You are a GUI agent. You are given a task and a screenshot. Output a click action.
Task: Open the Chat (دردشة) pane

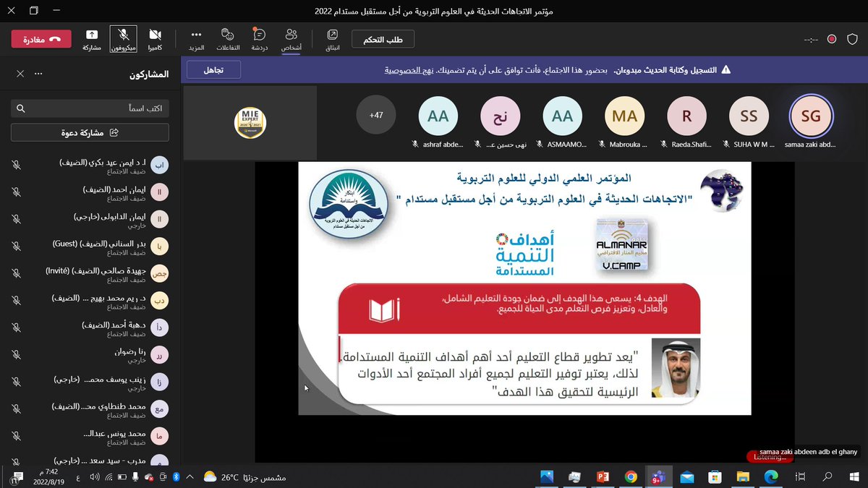tap(260, 39)
